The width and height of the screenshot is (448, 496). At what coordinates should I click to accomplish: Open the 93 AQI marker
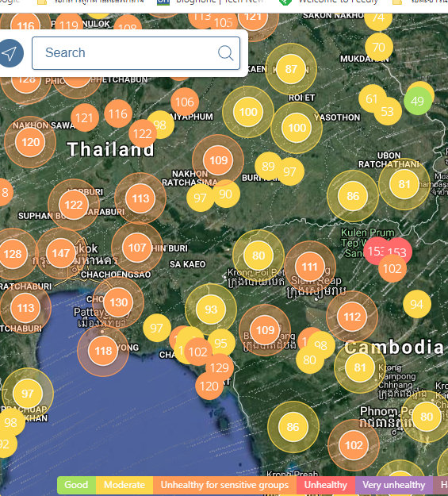tap(211, 309)
